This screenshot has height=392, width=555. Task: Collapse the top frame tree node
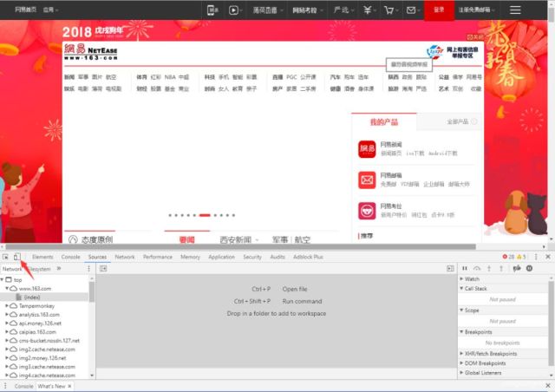[3, 280]
